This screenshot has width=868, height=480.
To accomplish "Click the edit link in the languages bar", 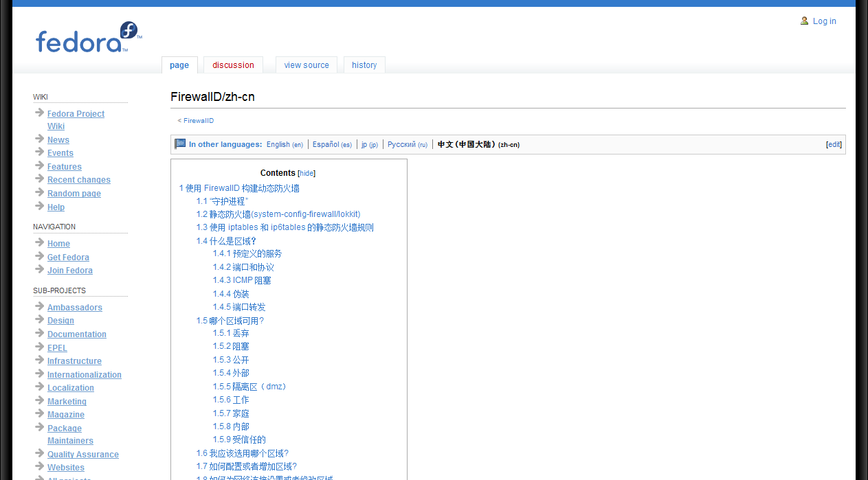I will (x=834, y=145).
